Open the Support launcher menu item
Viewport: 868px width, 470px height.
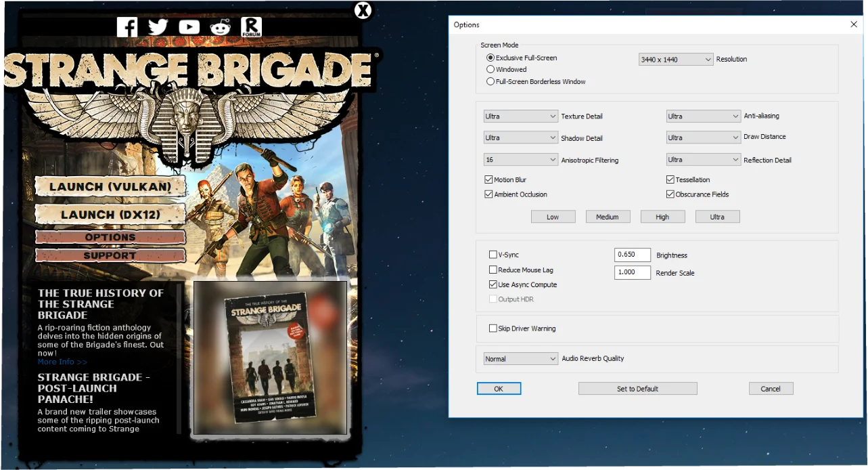pos(110,255)
